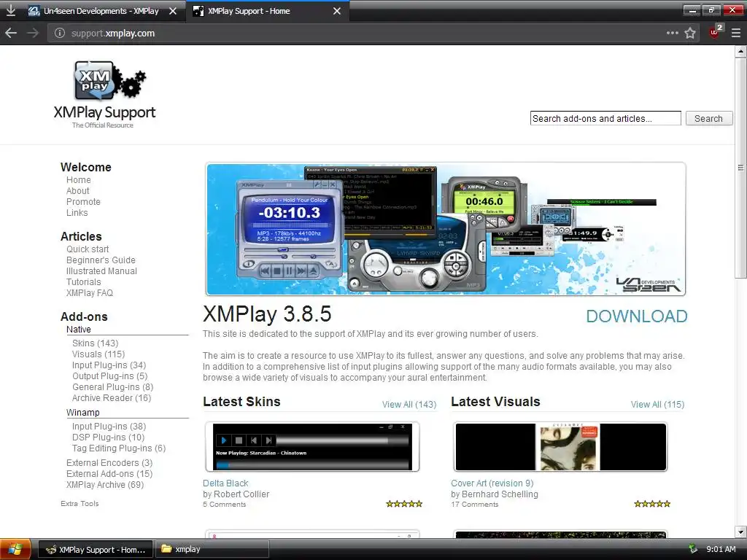
Task: Click the Search button
Action: click(x=708, y=118)
